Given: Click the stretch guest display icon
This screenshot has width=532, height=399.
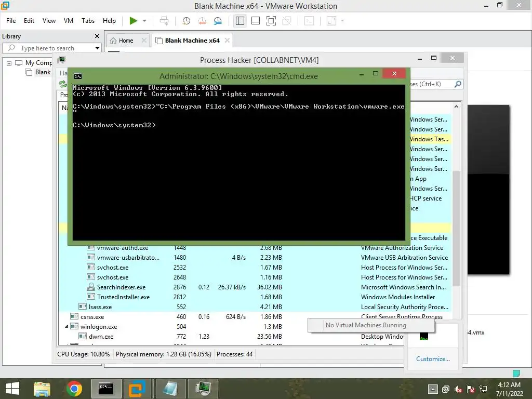Looking at the screenshot, I should point(331,21).
